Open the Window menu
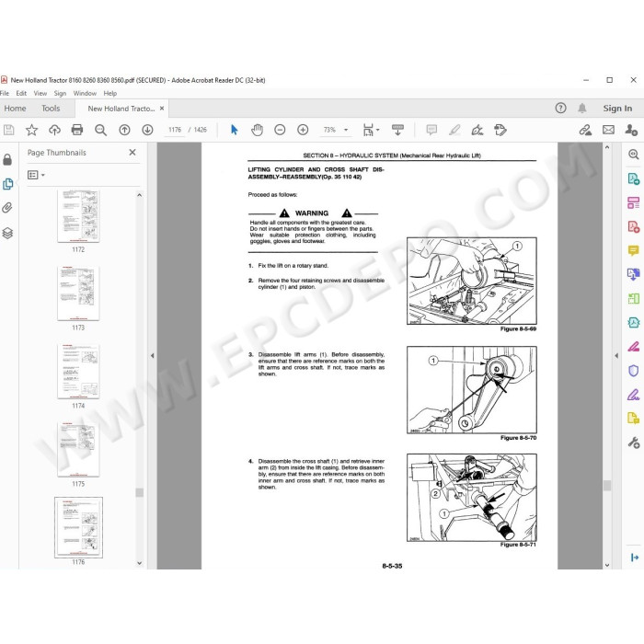The width and height of the screenshot is (644, 644). [x=85, y=93]
